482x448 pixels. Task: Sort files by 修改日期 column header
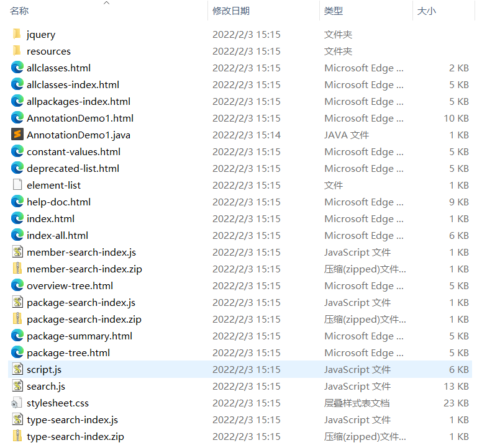pyautogui.click(x=231, y=11)
